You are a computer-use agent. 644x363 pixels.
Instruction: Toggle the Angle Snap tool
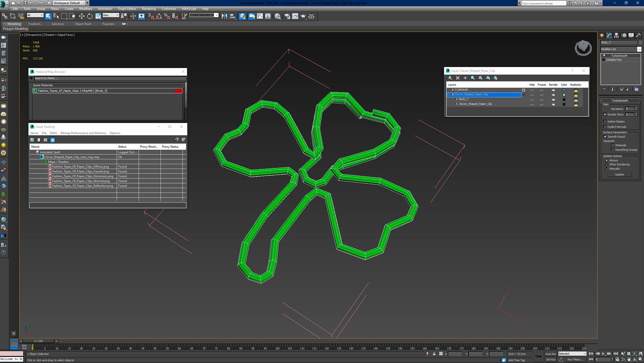(159, 16)
